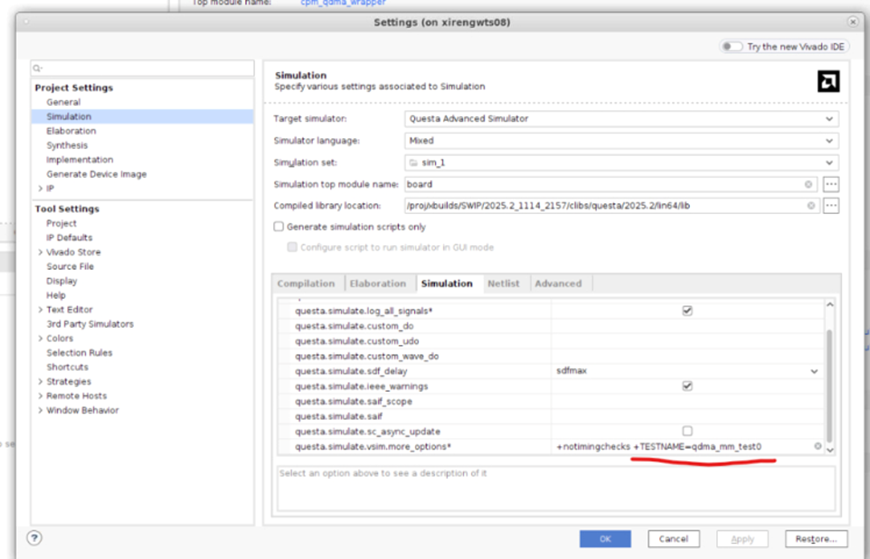The image size is (870, 559).
Task: Uncheck questa.simulate.ieee_warnings checkbox
Action: click(687, 386)
